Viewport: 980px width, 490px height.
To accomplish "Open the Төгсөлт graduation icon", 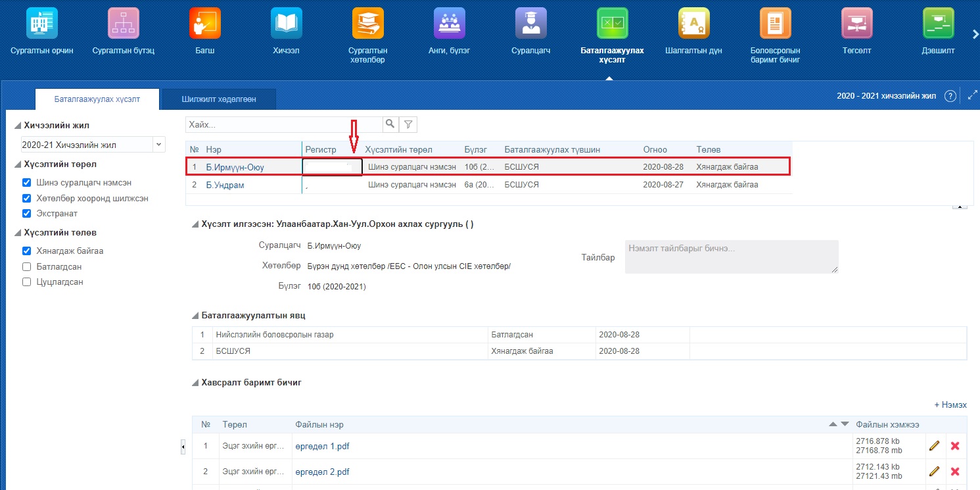I will click(x=857, y=24).
